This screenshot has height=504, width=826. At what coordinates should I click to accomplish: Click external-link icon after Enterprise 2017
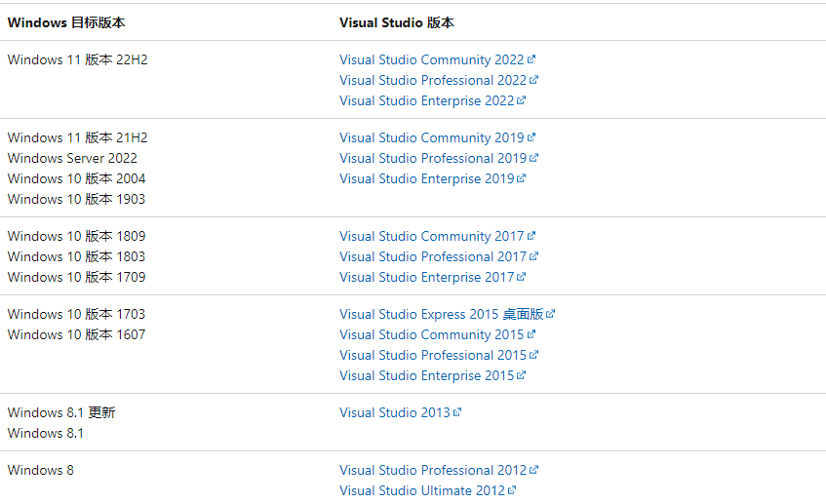[521, 277]
